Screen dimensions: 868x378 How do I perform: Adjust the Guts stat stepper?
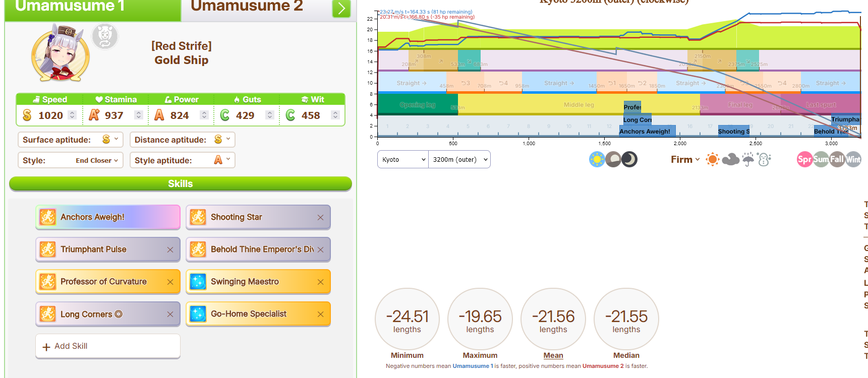coord(270,115)
